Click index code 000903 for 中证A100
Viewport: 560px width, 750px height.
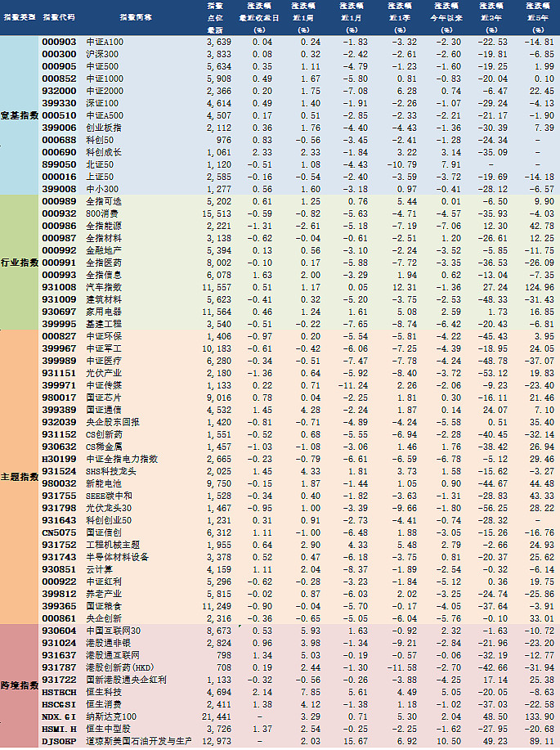coord(59,42)
